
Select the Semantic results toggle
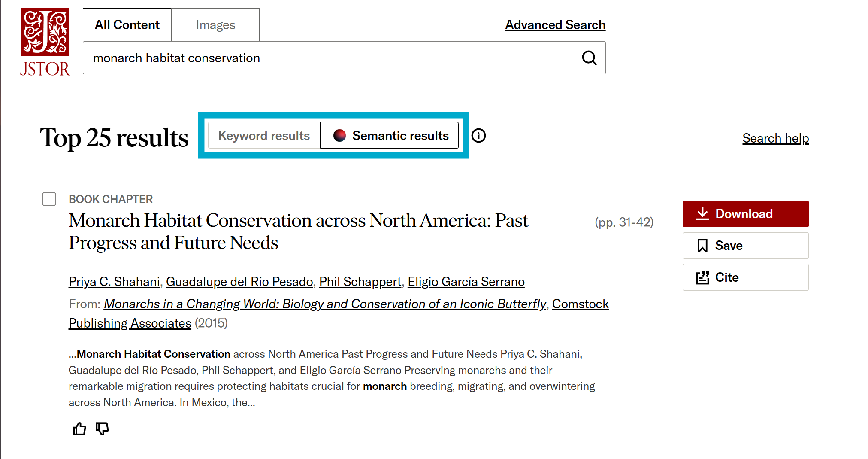[390, 136]
